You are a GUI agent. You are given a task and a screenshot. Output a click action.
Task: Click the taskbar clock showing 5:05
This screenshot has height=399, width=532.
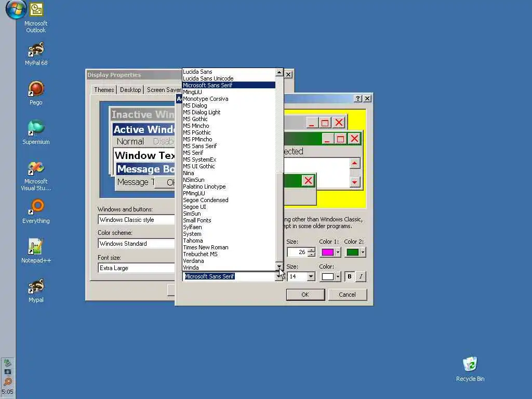pos(7,392)
